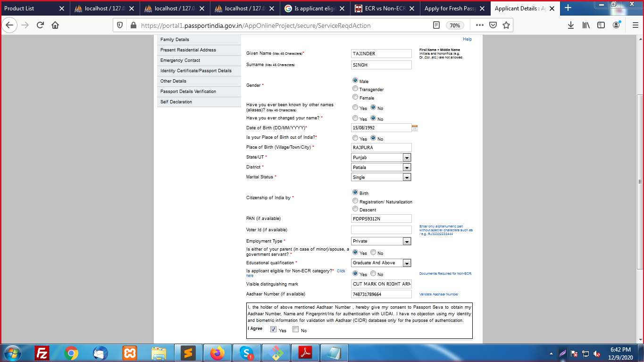Open a new browser tab
The width and height of the screenshot is (644, 362).
tap(568, 8)
